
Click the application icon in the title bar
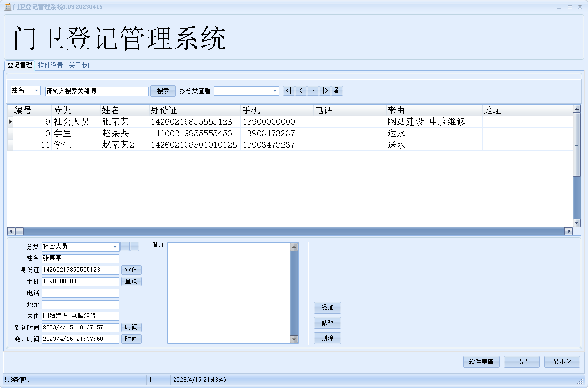point(7,6)
